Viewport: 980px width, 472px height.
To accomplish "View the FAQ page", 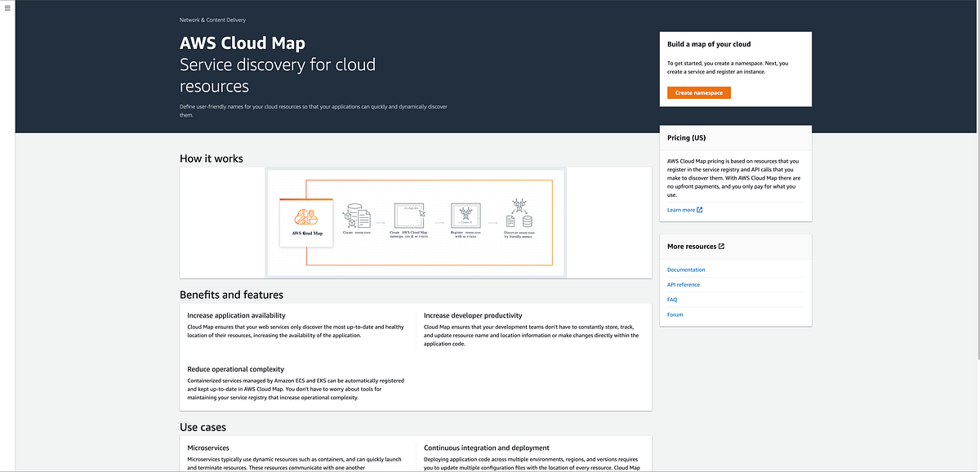I will point(671,299).
